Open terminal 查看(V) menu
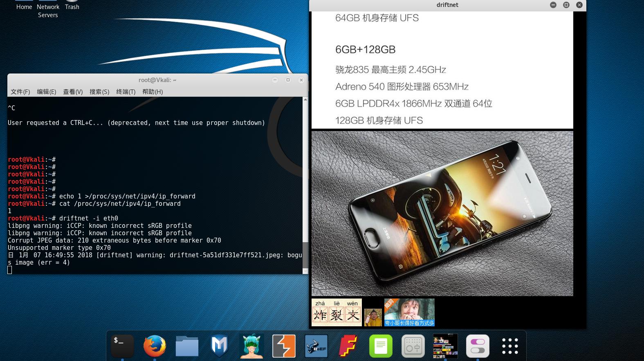This screenshot has width=644, height=361. pos(73,92)
